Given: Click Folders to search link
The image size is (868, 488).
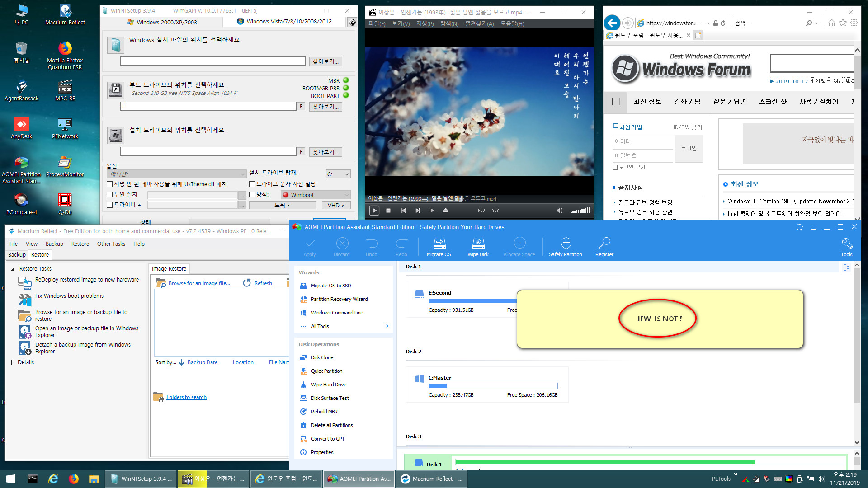Looking at the screenshot, I should tap(186, 397).
